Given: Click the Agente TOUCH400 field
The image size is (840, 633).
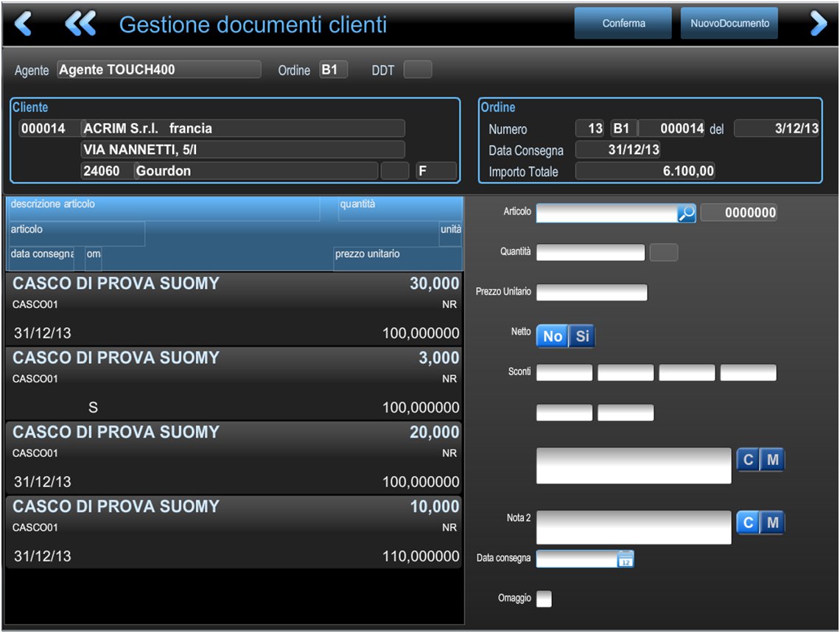Looking at the screenshot, I should (159, 69).
